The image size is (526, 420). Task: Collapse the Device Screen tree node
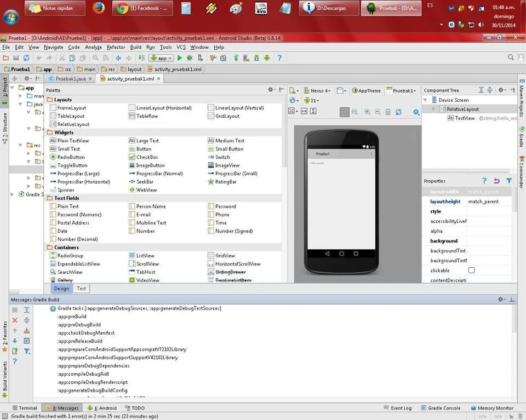coord(425,100)
